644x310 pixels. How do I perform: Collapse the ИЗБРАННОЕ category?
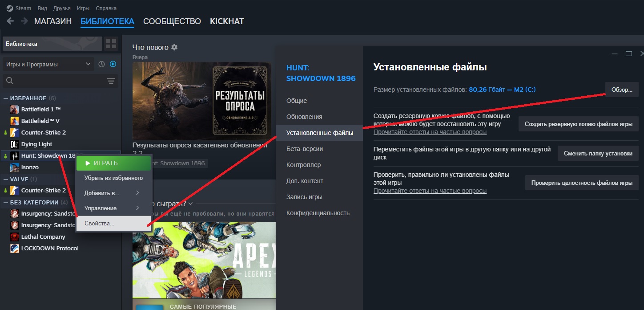pyautogui.click(x=5, y=98)
